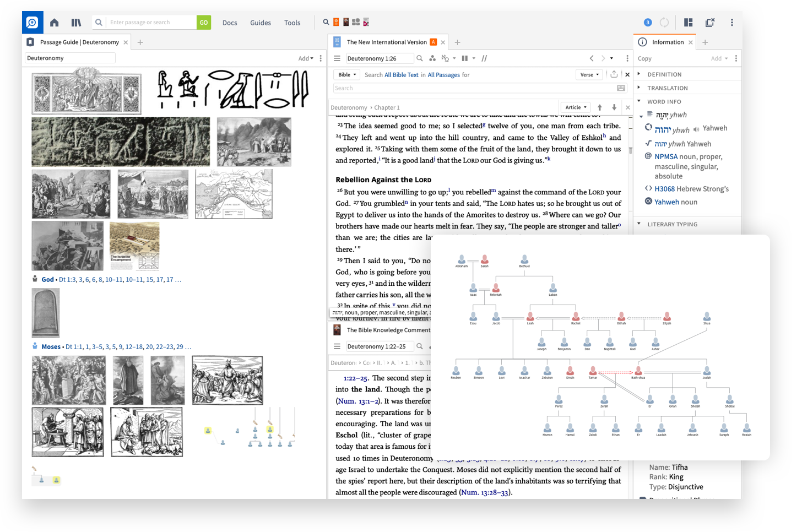The width and height of the screenshot is (802, 532).
Task: Go back with the left chevron in NIV
Action: click(592, 58)
